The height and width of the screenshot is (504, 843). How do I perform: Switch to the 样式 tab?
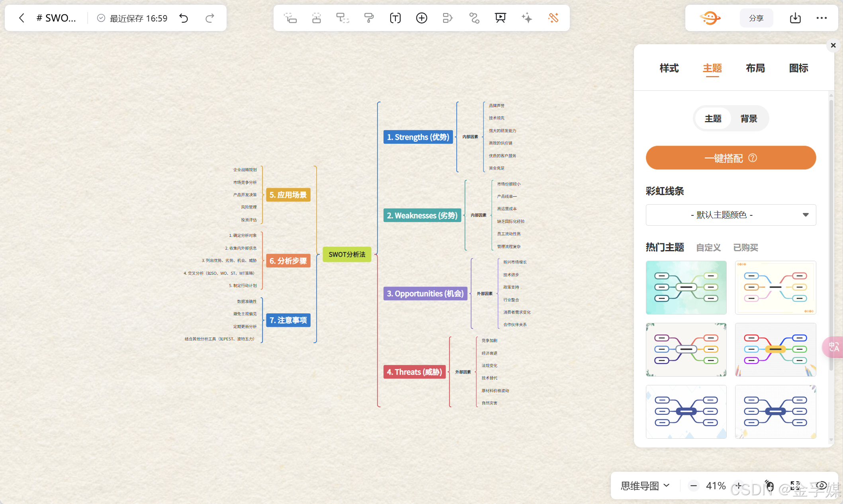[x=669, y=68]
